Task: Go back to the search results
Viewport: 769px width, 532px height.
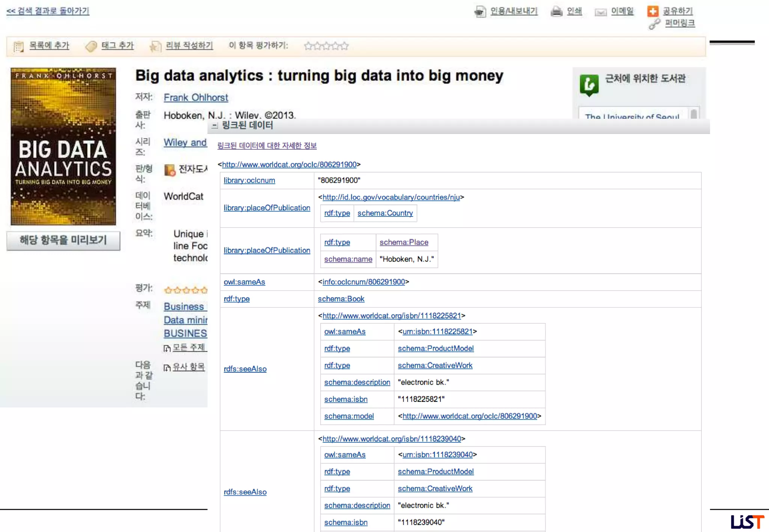Action: [48, 11]
